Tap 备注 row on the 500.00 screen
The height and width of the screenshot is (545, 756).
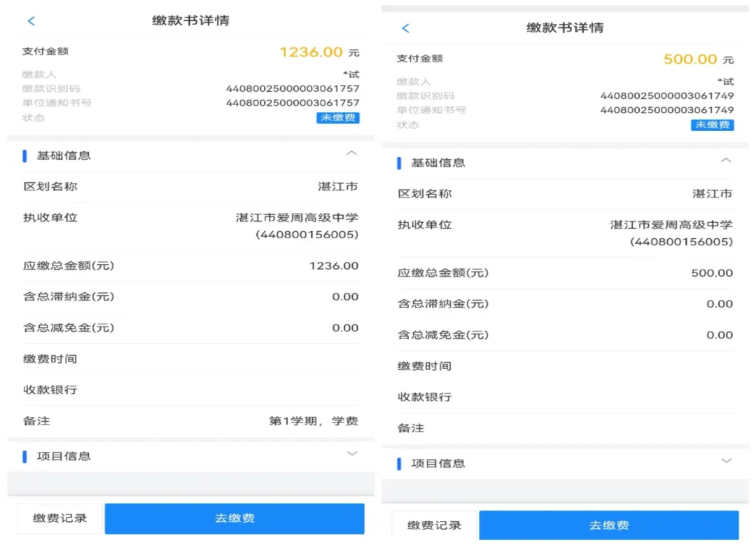click(565, 428)
